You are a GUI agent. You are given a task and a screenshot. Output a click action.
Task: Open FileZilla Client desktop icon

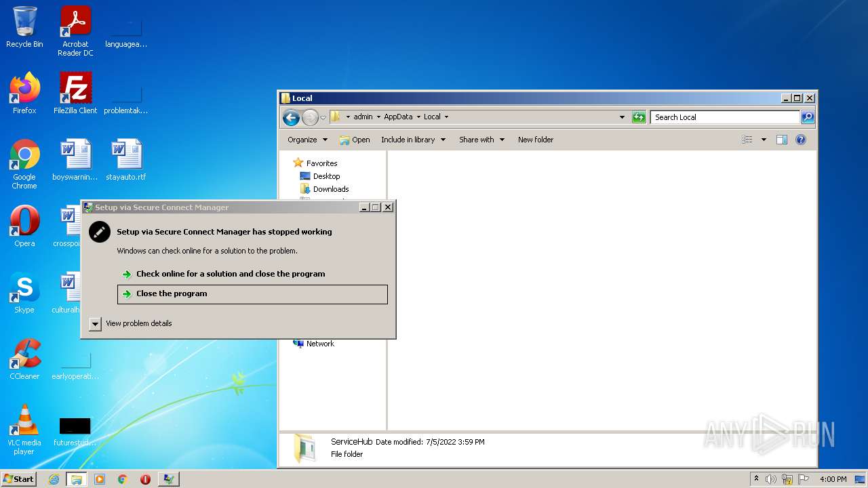click(75, 94)
